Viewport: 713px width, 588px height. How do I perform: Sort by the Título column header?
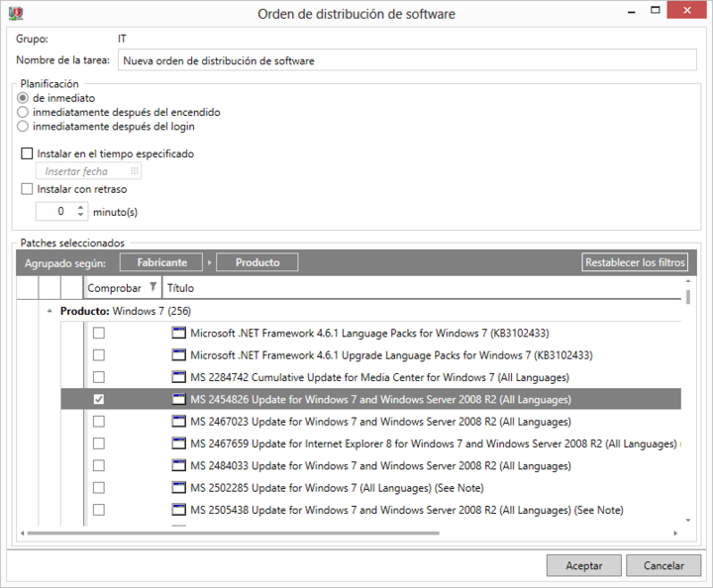pyautogui.click(x=180, y=288)
